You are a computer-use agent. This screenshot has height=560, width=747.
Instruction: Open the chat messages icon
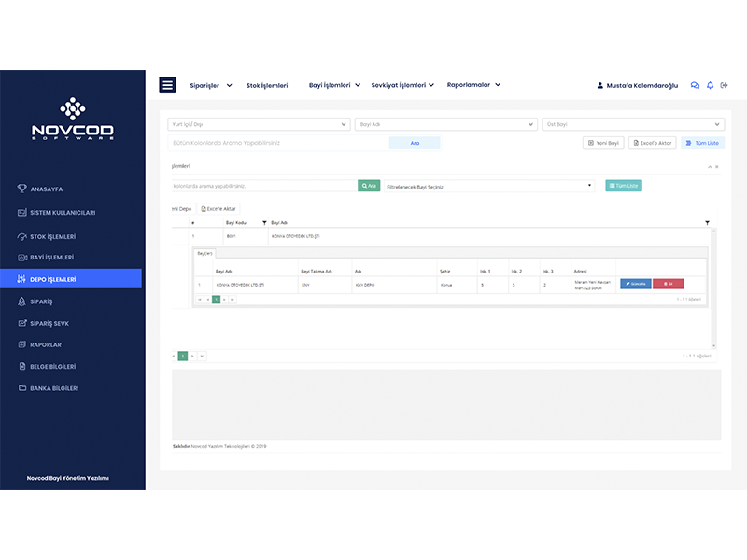point(695,85)
